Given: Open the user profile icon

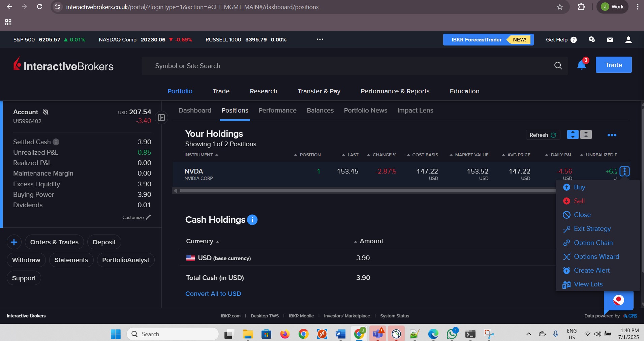Looking at the screenshot, I should 628,40.
